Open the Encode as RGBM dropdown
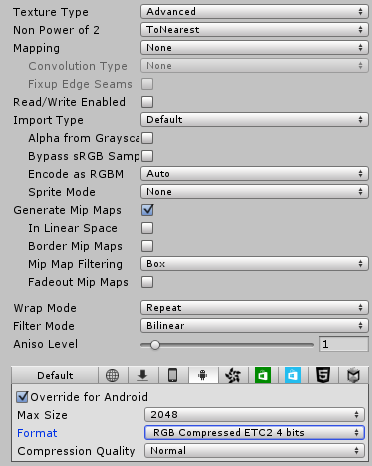The width and height of the screenshot is (372, 466). pyautogui.click(x=254, y=174)
